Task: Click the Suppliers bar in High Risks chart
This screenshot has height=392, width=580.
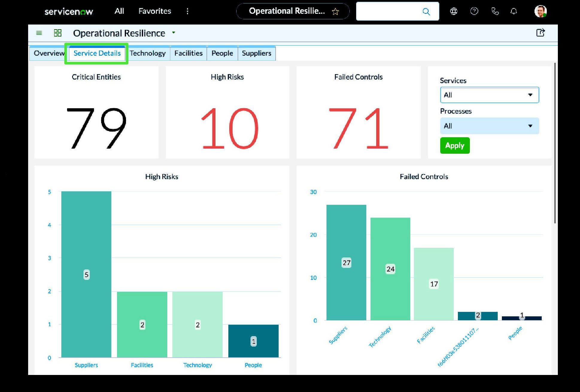Action: pos(86,274)
